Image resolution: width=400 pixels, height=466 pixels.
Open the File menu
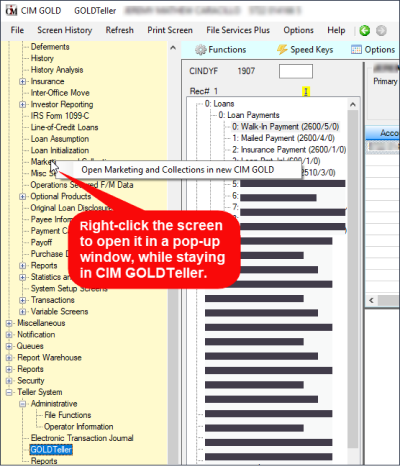click(17, 30)
